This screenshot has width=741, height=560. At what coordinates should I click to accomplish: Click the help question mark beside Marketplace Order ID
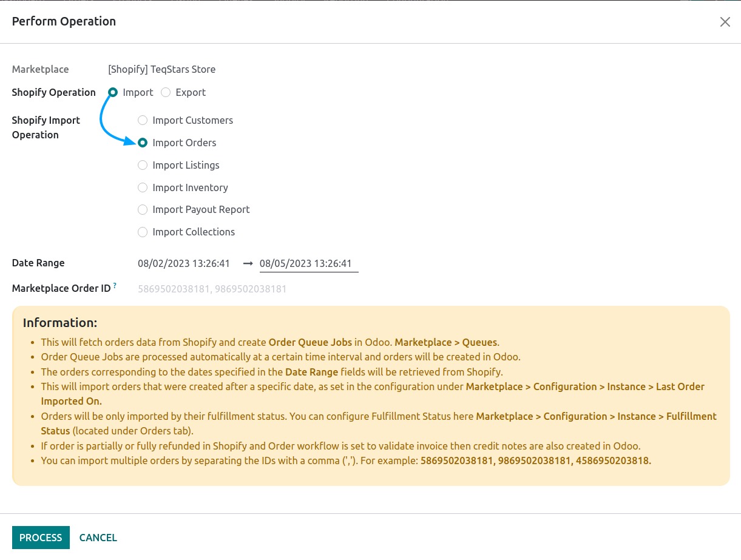click(x=115, y=286)
